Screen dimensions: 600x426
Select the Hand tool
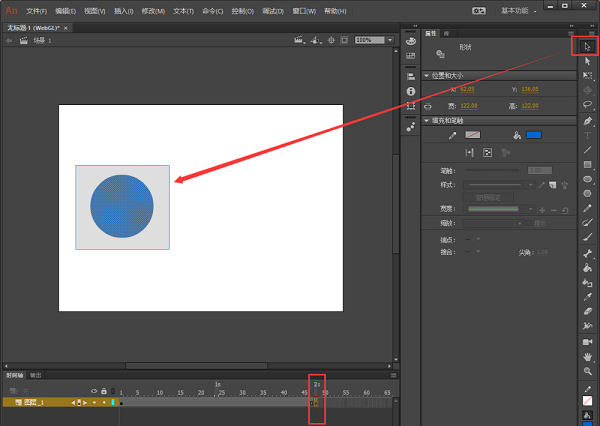click(x=587, y=356)
